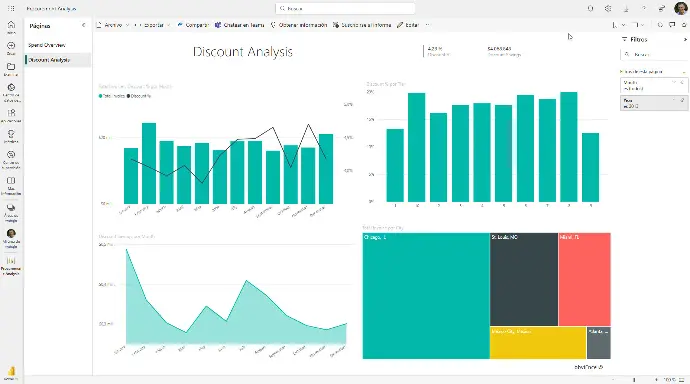Viewport: 690px width, 384px height.
Task: Select the Discount Analysis page
Action: [58, 60]
